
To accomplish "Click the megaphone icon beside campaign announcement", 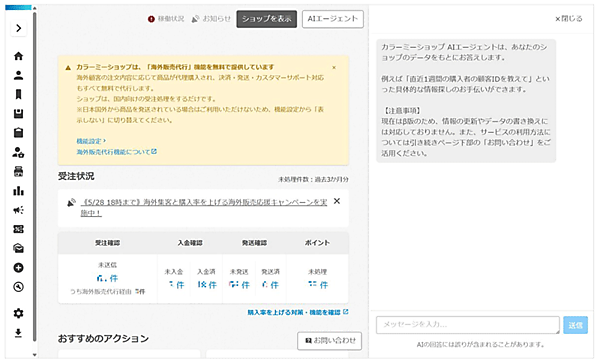I will click(71, 202).
